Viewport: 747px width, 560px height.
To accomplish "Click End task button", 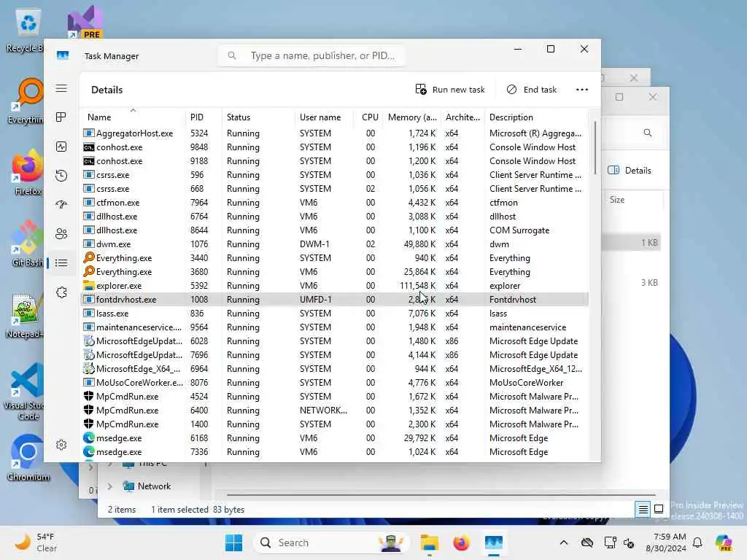I will [x=532, y=90].
